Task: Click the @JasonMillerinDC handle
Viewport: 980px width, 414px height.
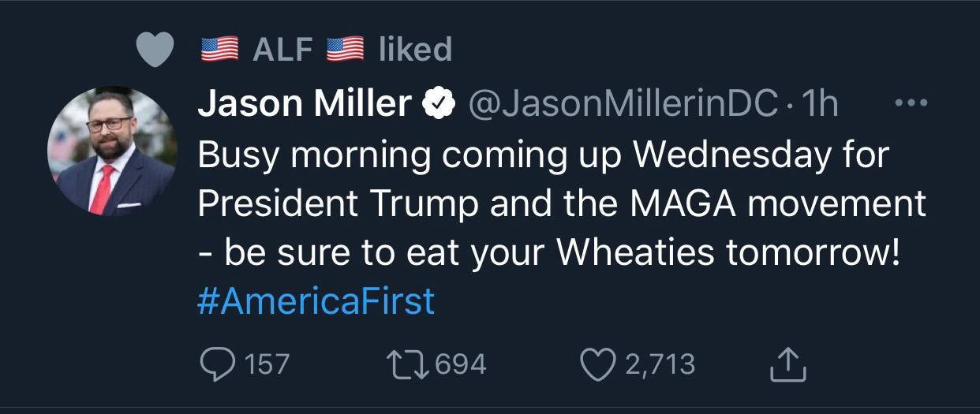Action: click(622, 104)
